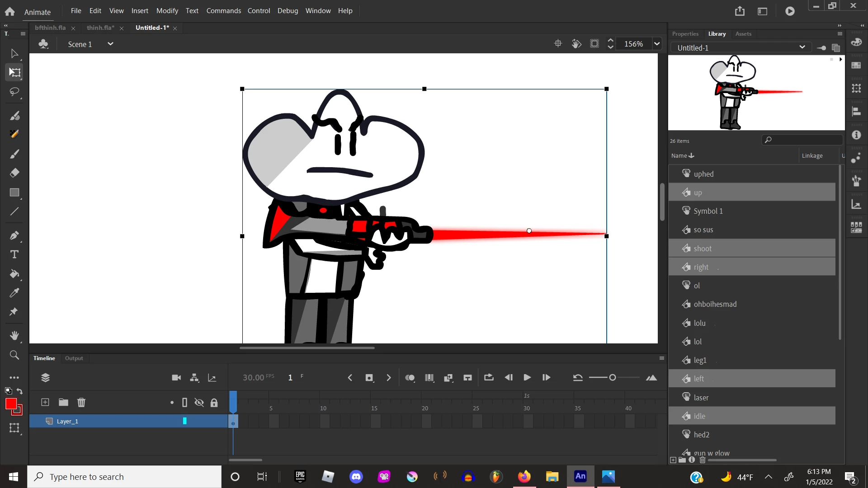Open the stage zoom percentage dropdown
This screenshot has height=488, width=868.
[x=657, y=44]
